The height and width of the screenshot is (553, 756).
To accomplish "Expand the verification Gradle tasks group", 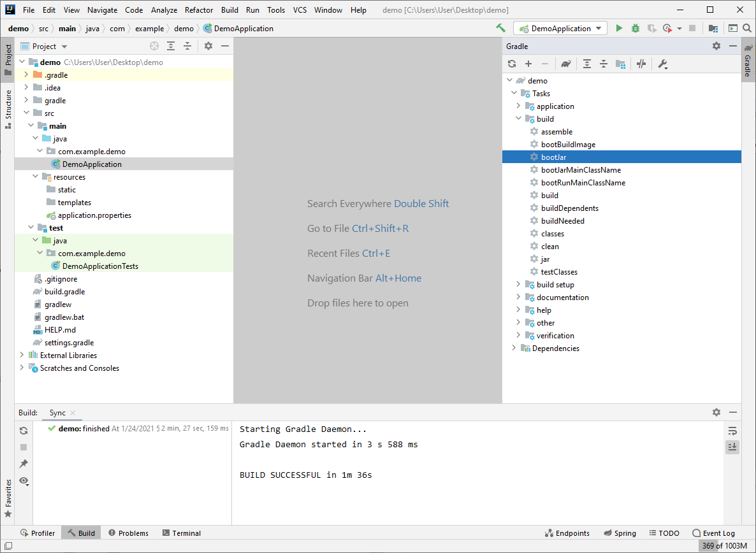I will coord(518,335).
